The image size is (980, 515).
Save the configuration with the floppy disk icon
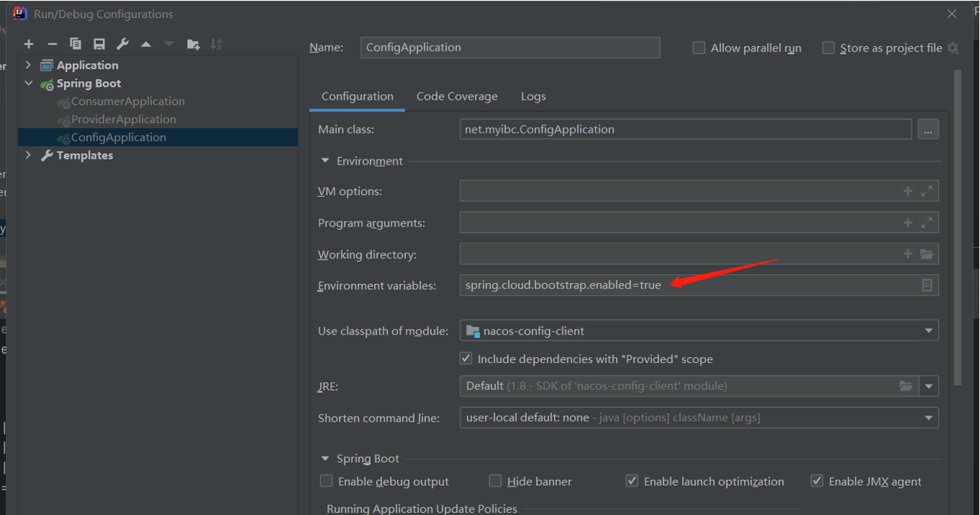[x=99, y=45]
